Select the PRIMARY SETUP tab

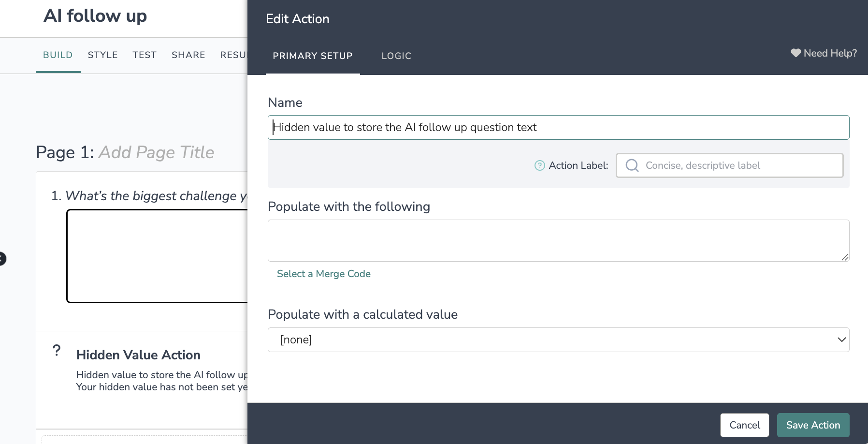point(313,56)
